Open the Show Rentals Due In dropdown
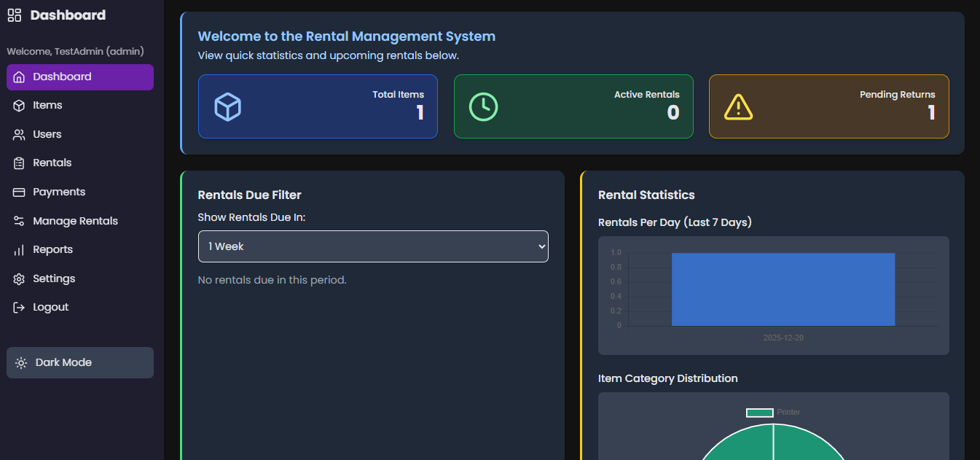This screenshot has height=460, width=980. [x=373, y=246]
